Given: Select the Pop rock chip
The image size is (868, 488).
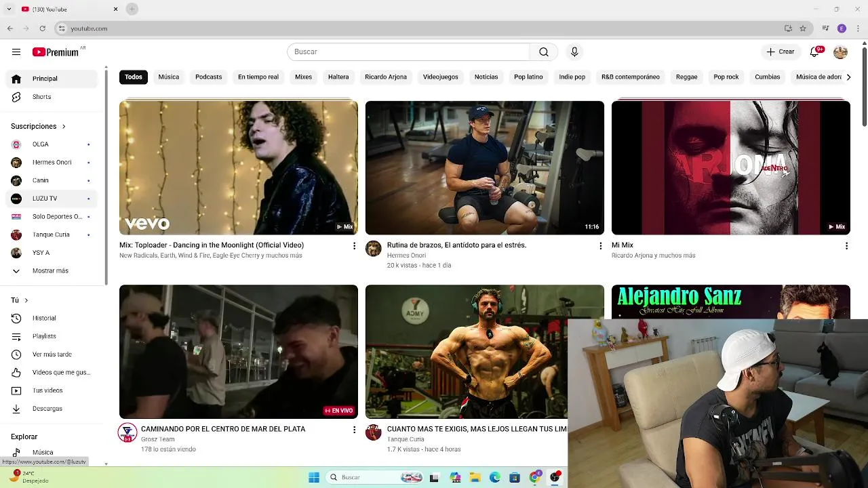Looking at the screenshot, I should point(726,77).
